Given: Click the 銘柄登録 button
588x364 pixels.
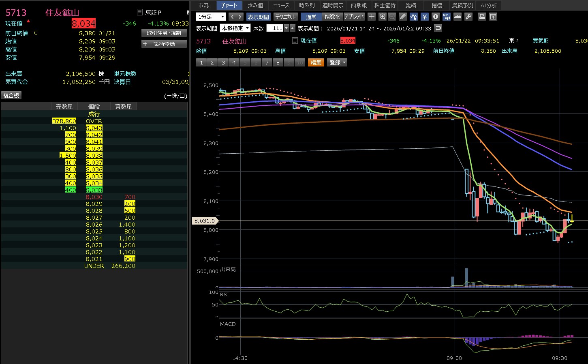Looking at the screenshot, I should point(164,44).
